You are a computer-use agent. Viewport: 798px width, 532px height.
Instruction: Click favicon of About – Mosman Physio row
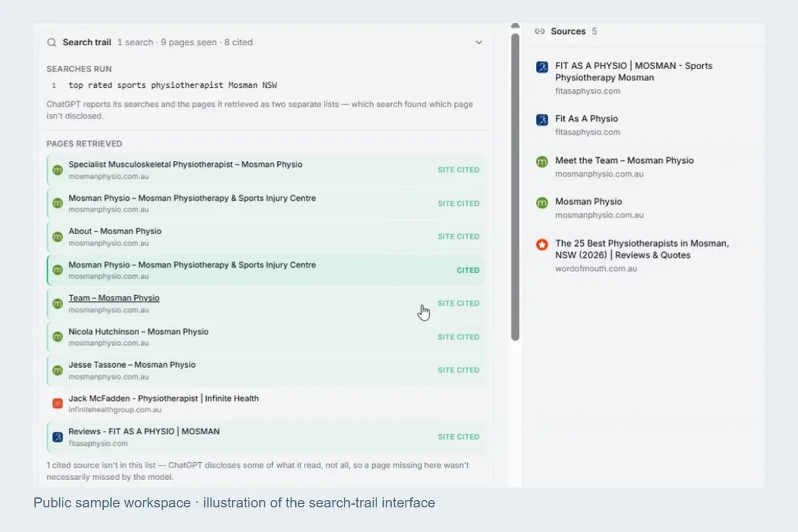(x=57, y=237)
